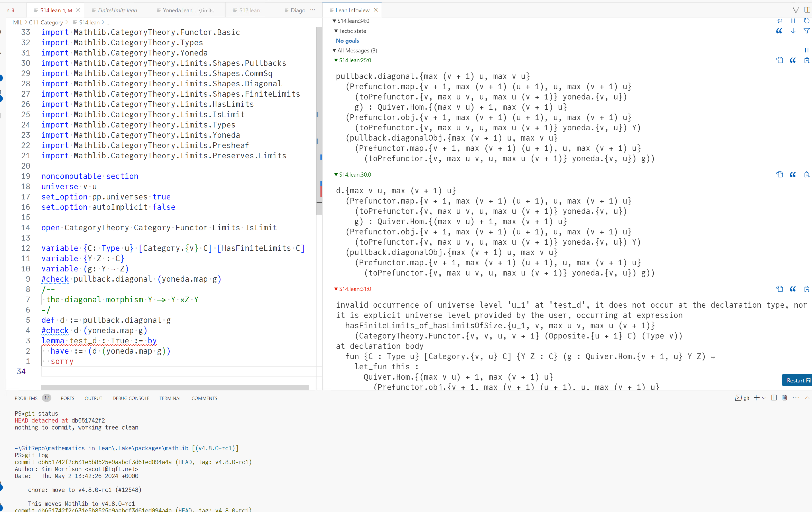Screen dimensions: 812x512
Task: Go to source location for message S14.lean:30:0
Action: (779, 175)
